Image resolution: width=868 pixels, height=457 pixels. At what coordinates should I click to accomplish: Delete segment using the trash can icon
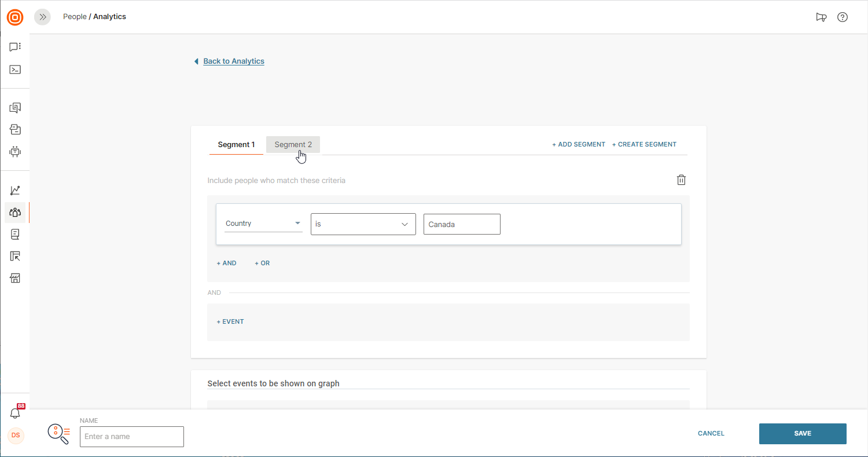point(681,180)
